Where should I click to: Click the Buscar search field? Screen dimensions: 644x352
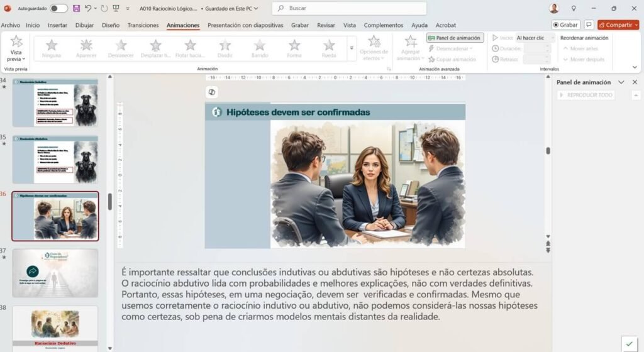pyautogui.click(x=349, y=8)
